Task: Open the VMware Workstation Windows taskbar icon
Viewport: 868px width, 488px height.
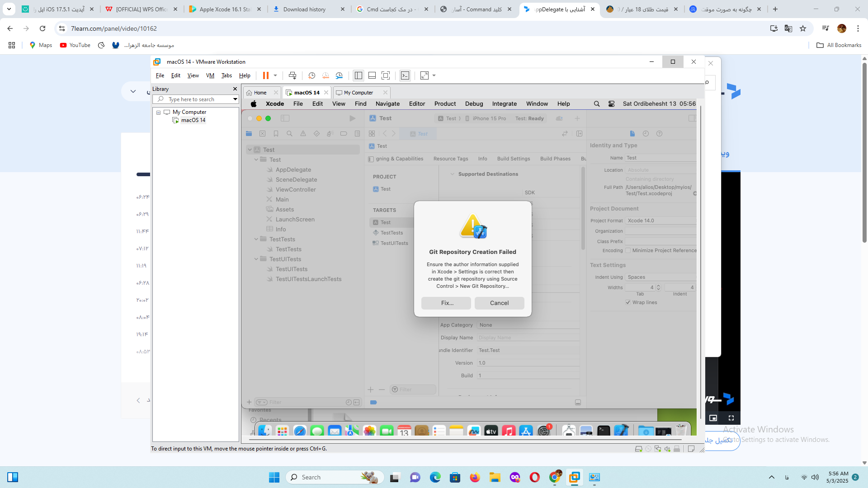Action: coord(575,477)
